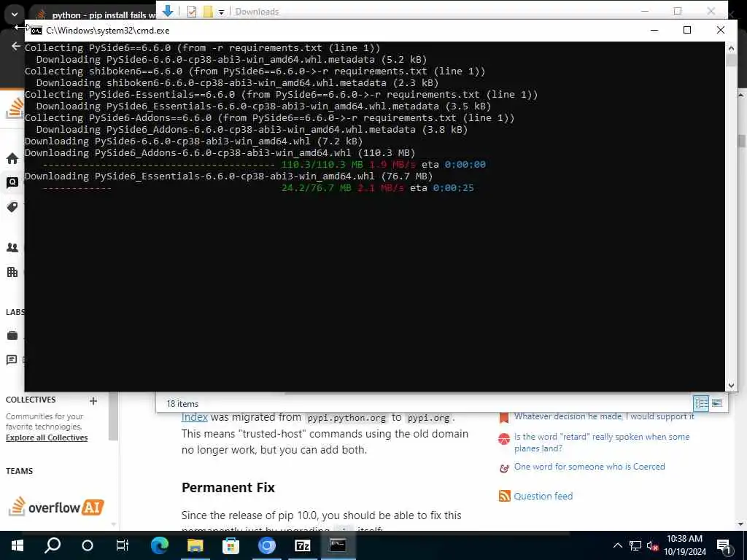Viewport: 747px width, 560px height.
Task: Open 'Explore all Collectives' link
Action: coord(47,437)
